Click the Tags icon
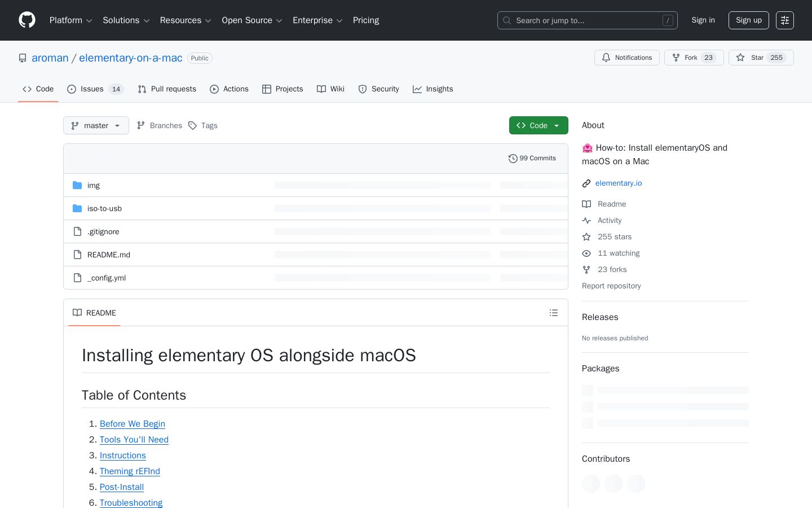Image resolution: width=812 pixels, height=508 pixels. (x=192, y=125)
